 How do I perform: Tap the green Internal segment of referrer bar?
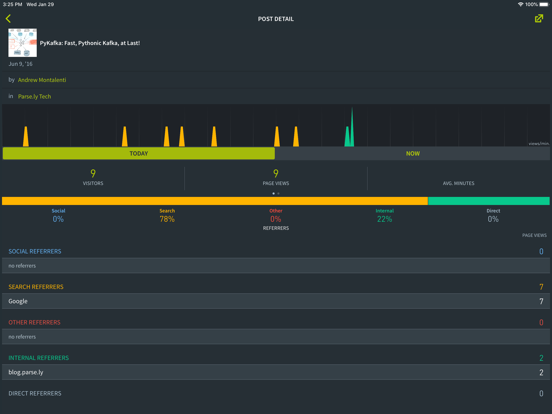click(489, 201)
